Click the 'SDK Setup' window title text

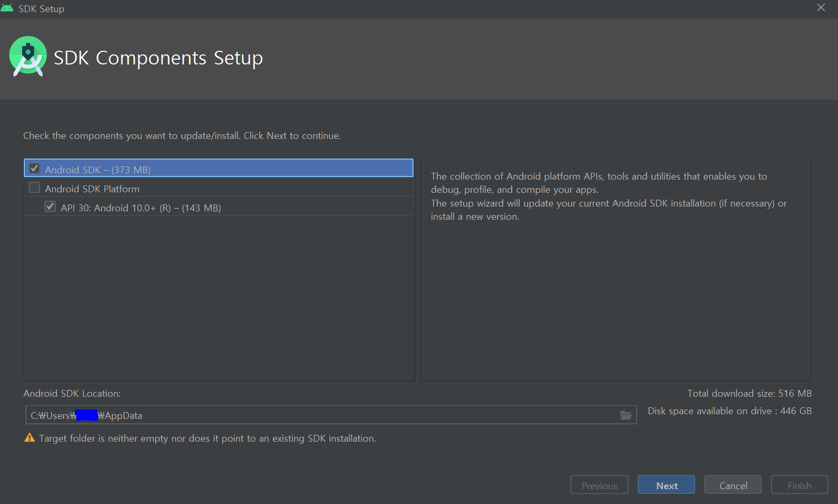tap(41, 9)
